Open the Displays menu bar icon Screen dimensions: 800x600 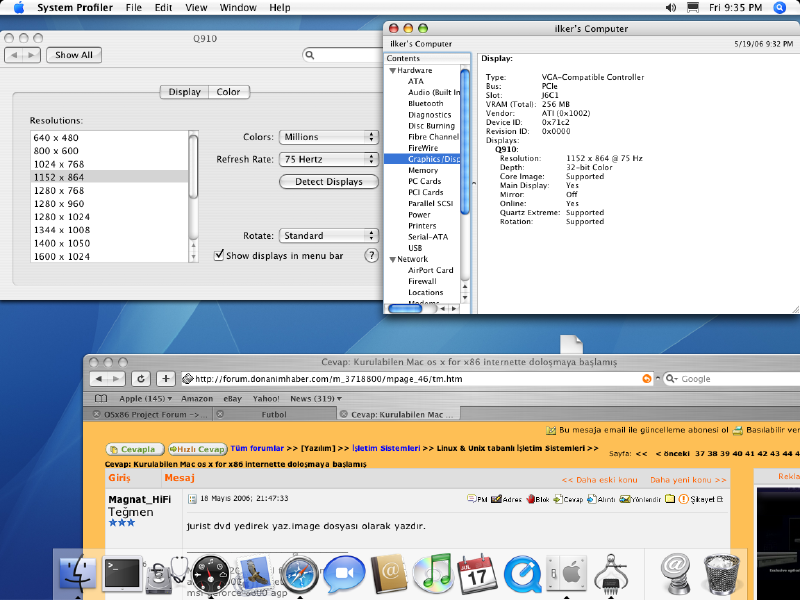click(693, 8)
